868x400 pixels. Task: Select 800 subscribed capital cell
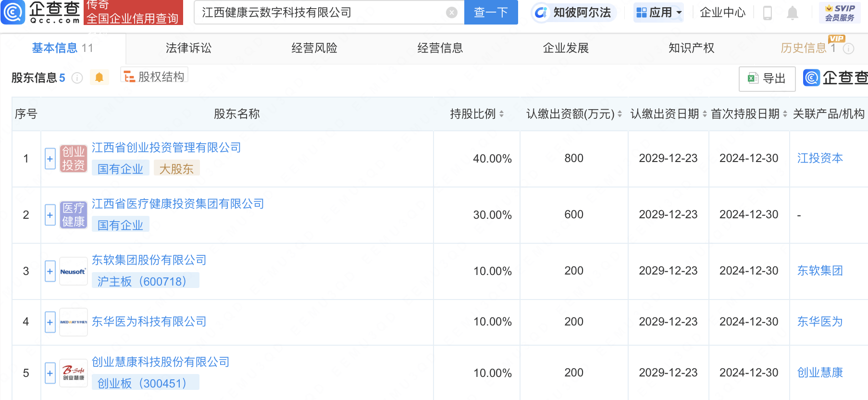click(x=574, y=158)
